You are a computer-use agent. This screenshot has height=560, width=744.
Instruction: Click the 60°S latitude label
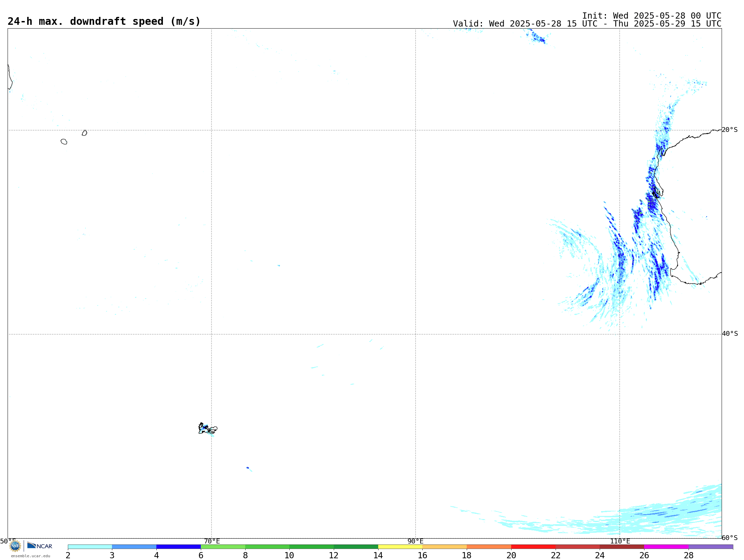(x=730, y=538)
